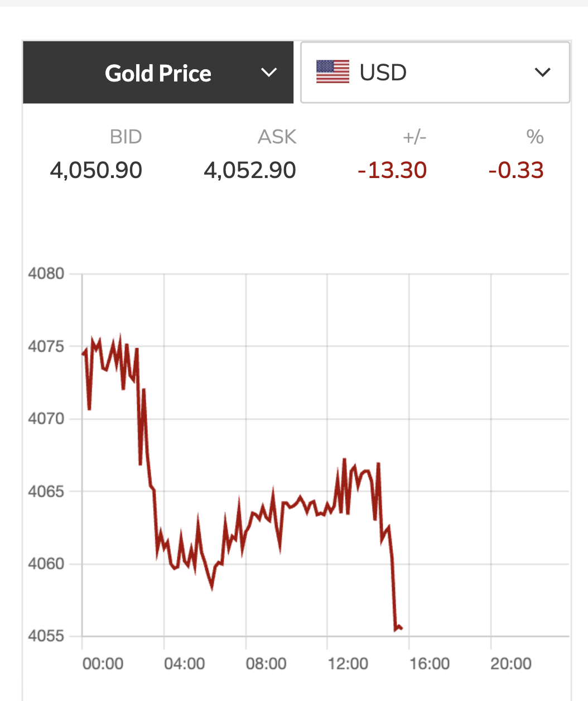Viewport: 588px width, 701px height.
Task: Click the % column header
Action: pyautogui.click(x=535, y=137)
